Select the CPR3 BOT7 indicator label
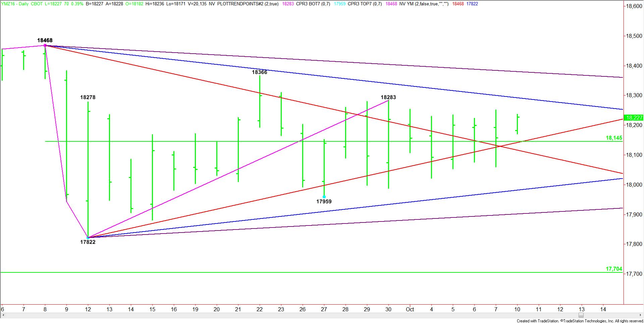Image resolution: width=644 pixels, height=323 pixels. (313, 4)
